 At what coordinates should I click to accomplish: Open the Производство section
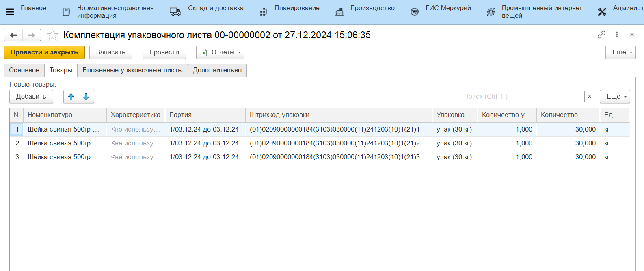(372, 8)
